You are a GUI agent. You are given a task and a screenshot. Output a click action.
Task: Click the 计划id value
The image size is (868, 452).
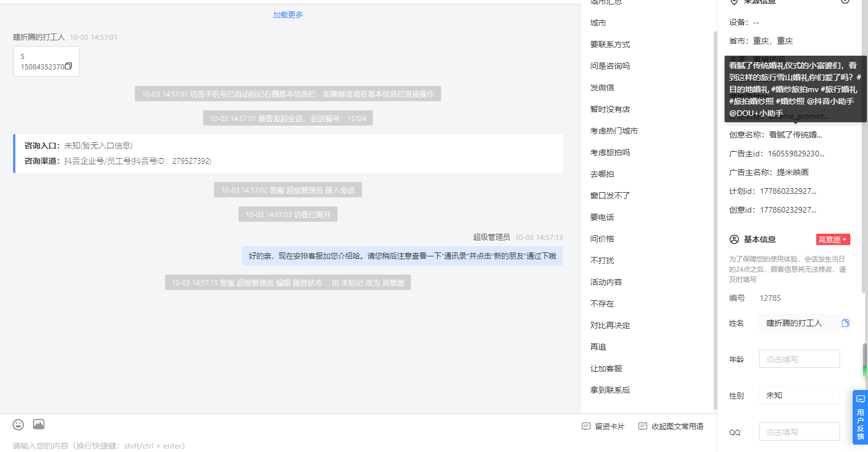coord(788,191)
